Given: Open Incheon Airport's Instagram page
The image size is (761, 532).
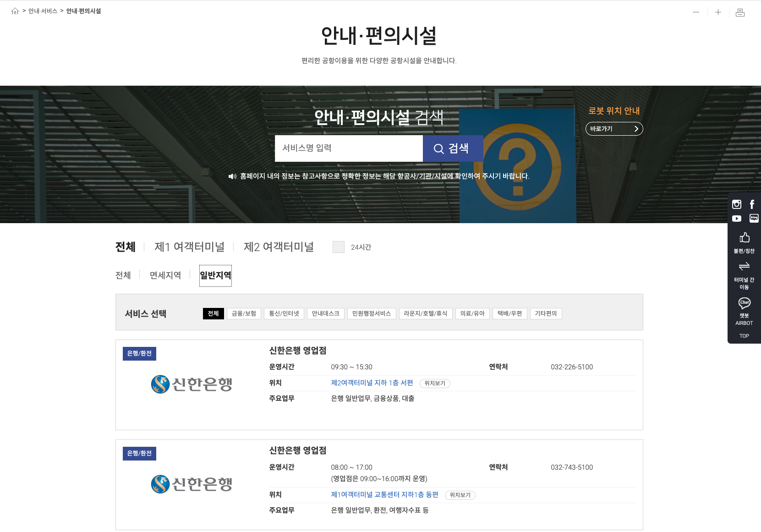Looking at the screenshot, I should point(737,204).
